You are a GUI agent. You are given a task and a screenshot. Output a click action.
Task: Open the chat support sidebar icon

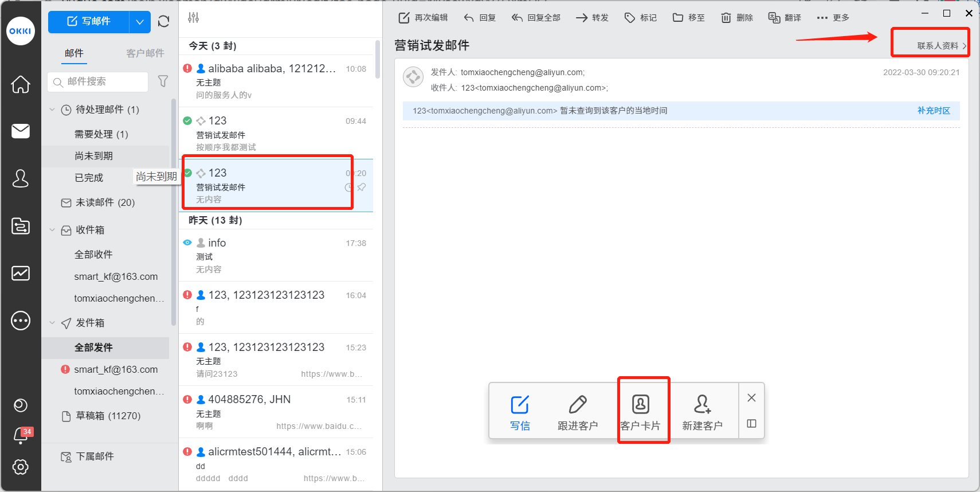click(21, 405)
